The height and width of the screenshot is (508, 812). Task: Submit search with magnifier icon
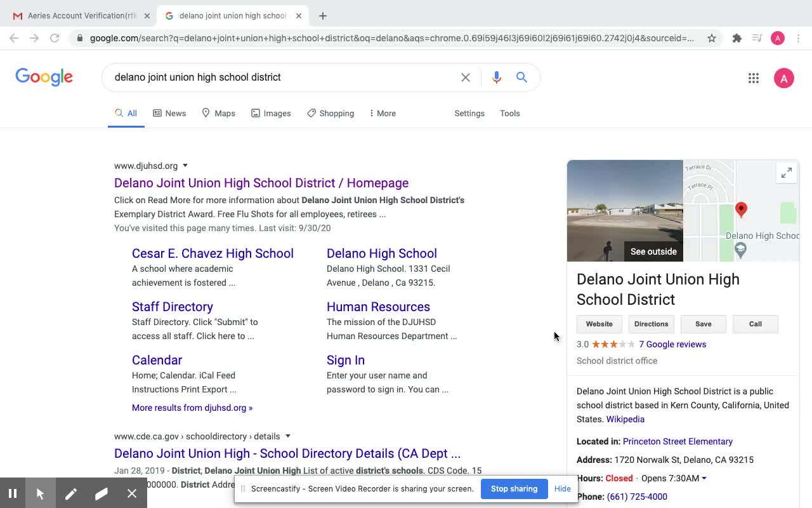point(521,77)
